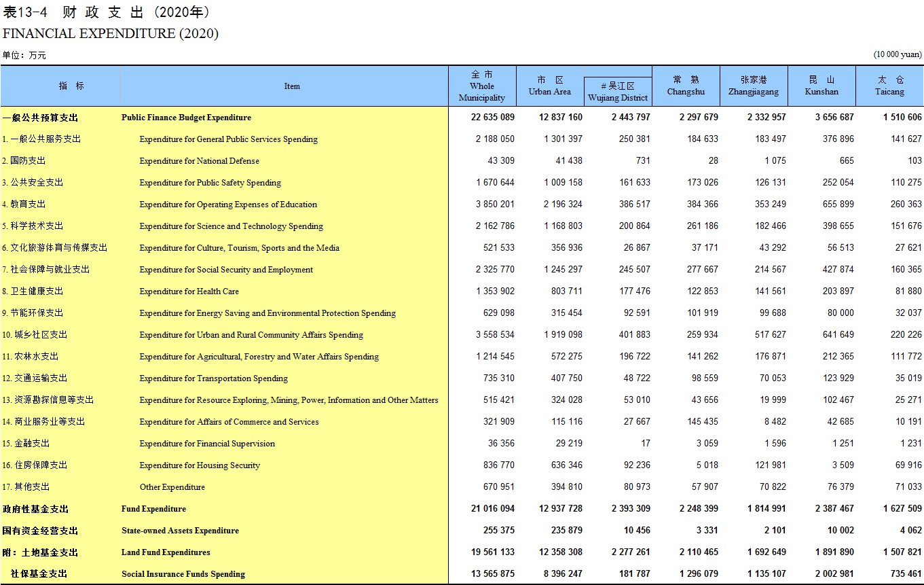Image resolution: width=924 pixels, height=585 pixels.
Task: Click the Wujiang District header cell
Action: [618, 92]
